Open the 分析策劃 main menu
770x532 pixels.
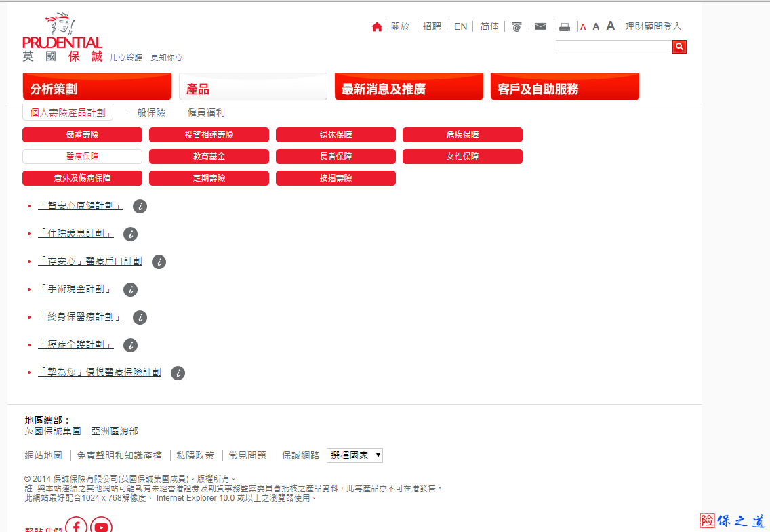97,87
